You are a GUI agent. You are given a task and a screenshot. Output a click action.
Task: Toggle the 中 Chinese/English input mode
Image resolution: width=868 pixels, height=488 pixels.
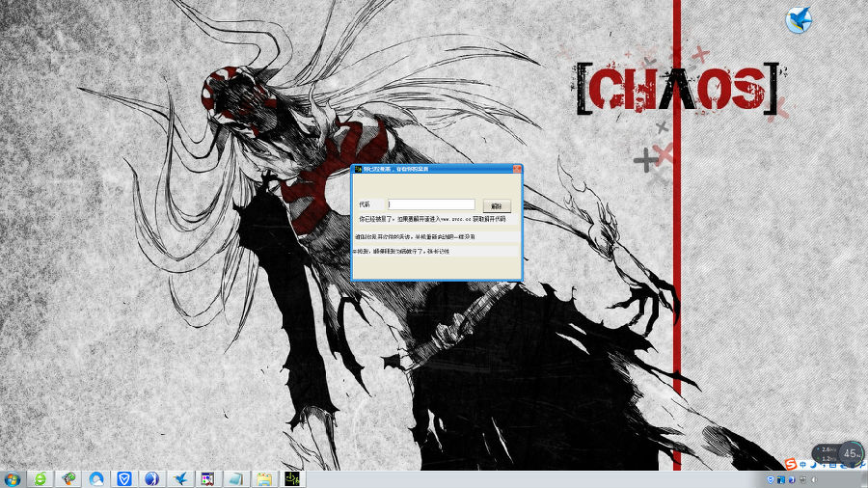click(x=802, y=465)
